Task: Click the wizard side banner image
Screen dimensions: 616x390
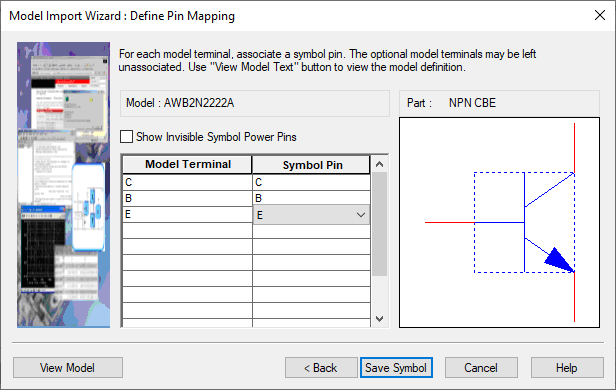Action: point(63,185)
